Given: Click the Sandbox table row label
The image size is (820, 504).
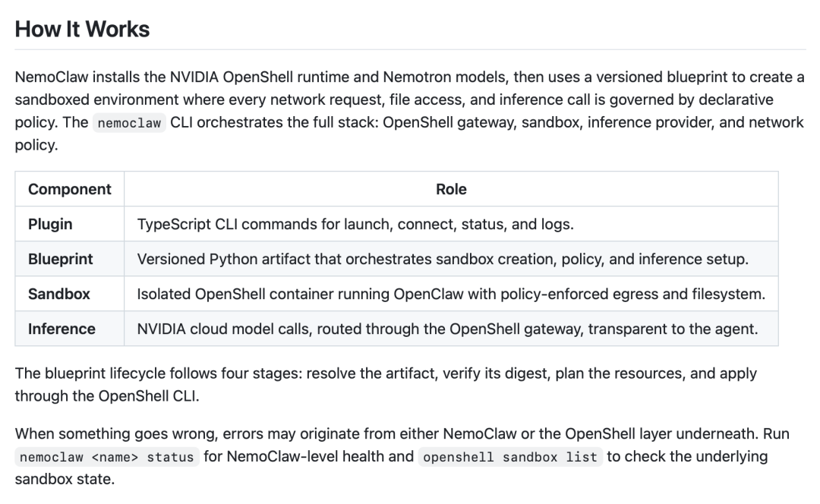Looking at the screenshot, I should pos(59,295).
